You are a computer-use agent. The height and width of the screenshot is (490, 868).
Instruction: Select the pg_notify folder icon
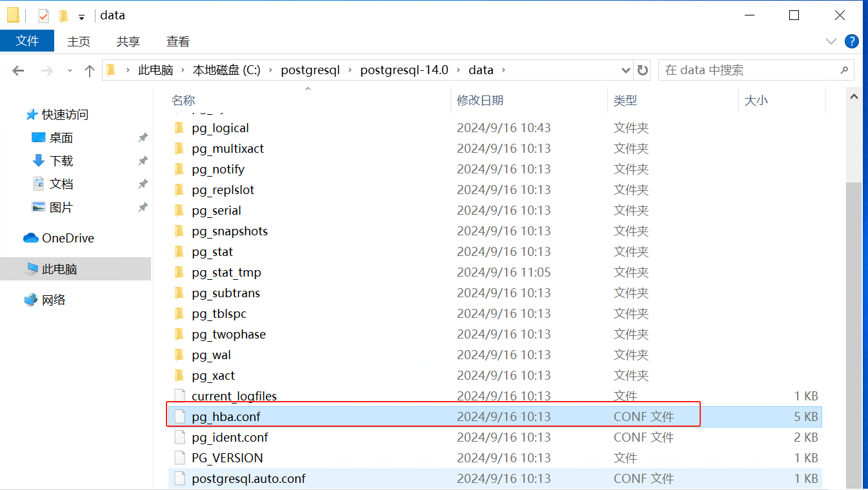(179, 169)
